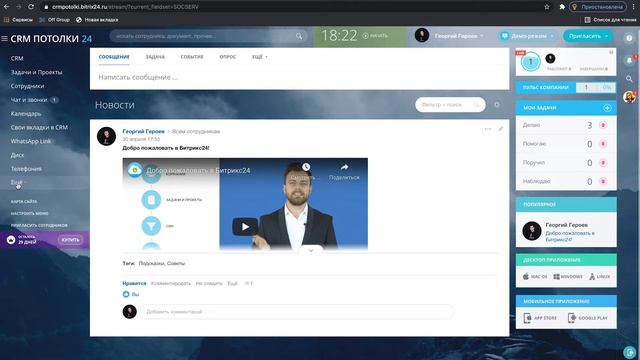Open WhatsApp Link in left menu
This screenshot has height=360, width=640.
click(x=31, y=141)
